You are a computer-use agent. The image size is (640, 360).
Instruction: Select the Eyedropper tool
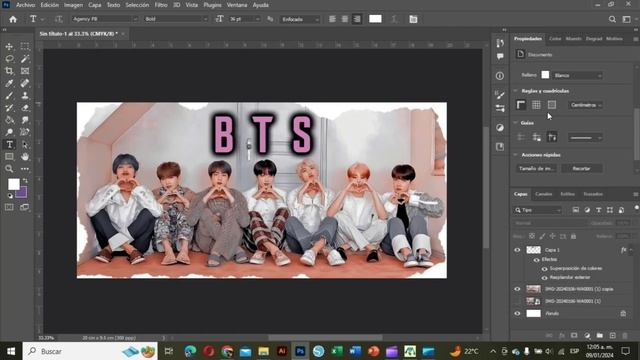pos(9,83)
